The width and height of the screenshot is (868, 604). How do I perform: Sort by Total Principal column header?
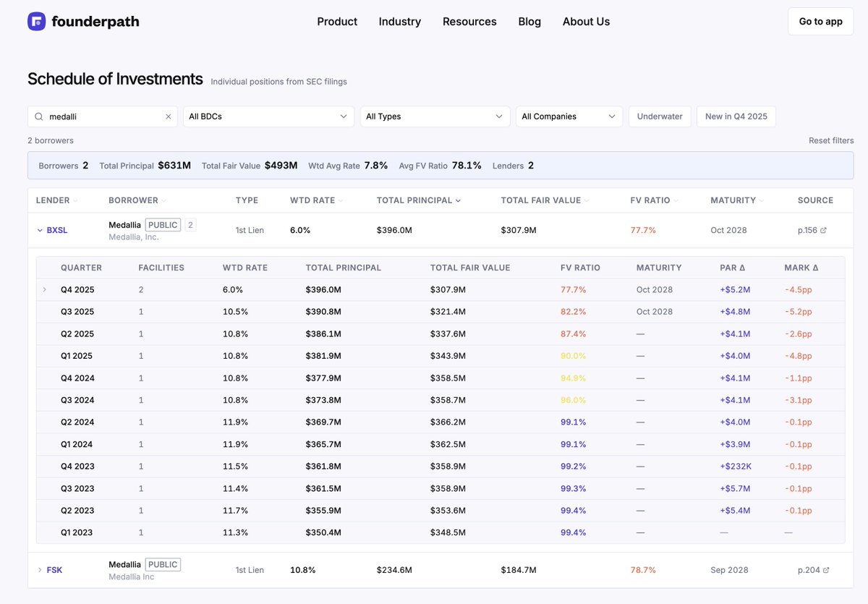418,200
